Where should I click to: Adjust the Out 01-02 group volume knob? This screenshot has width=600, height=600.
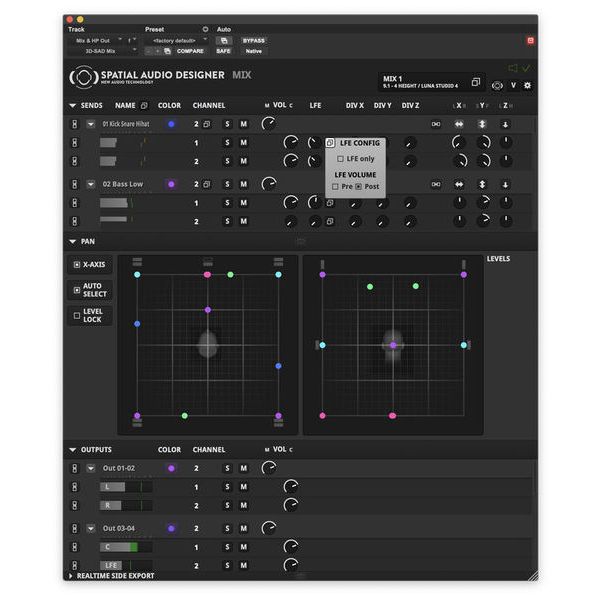[x=269, y=468]
